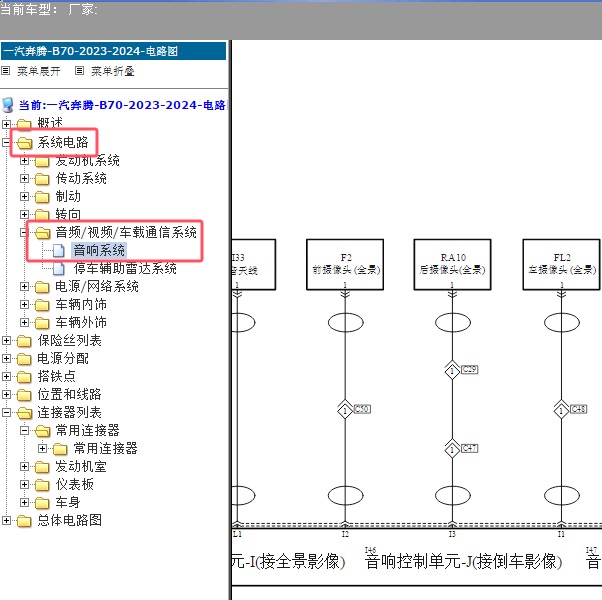Expand the 概述 folder node
This screenshot has width=602, height=600.
click(6, 124)
